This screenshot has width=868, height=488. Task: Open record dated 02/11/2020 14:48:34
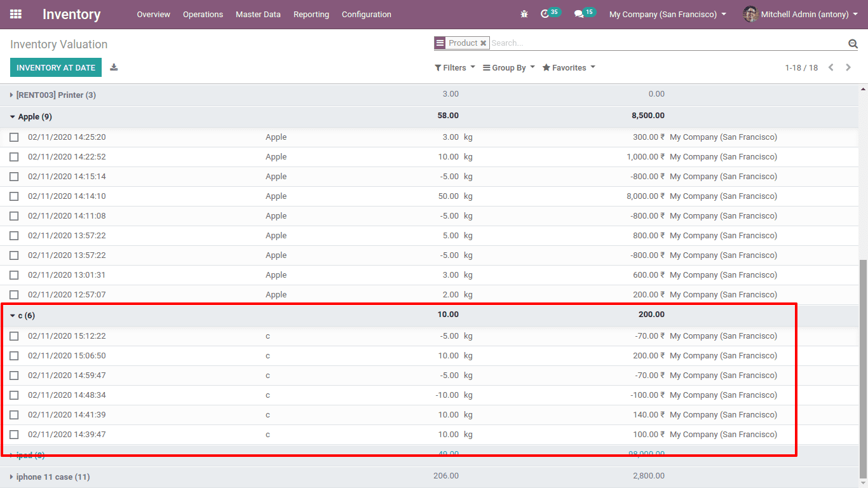click(67, 395)
